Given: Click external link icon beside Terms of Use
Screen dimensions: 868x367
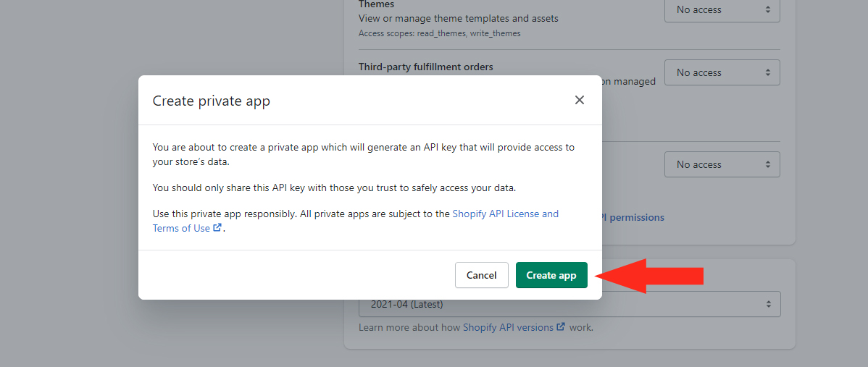Looking at the screenshot, I should 217,228.
